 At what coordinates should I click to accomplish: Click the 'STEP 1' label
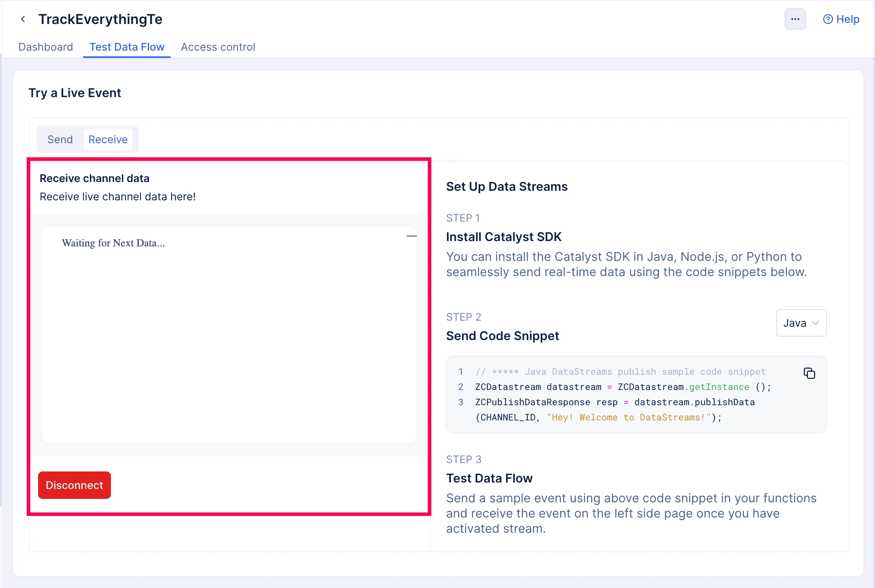point(463,218)
